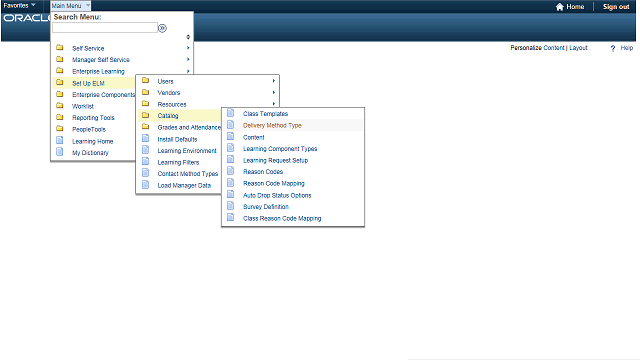Expand the Resources submenu arrow
Image resolution: width=640 pixels, height=360 pixels.
[x=274, y=104]
